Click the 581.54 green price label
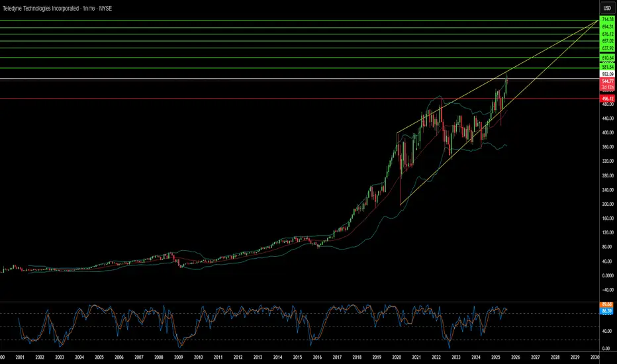 click(608, 68)
